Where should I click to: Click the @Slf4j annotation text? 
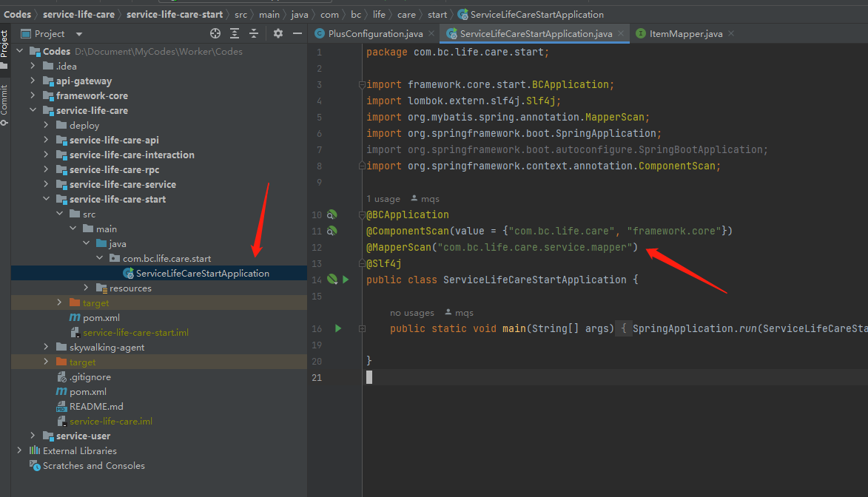383,263
